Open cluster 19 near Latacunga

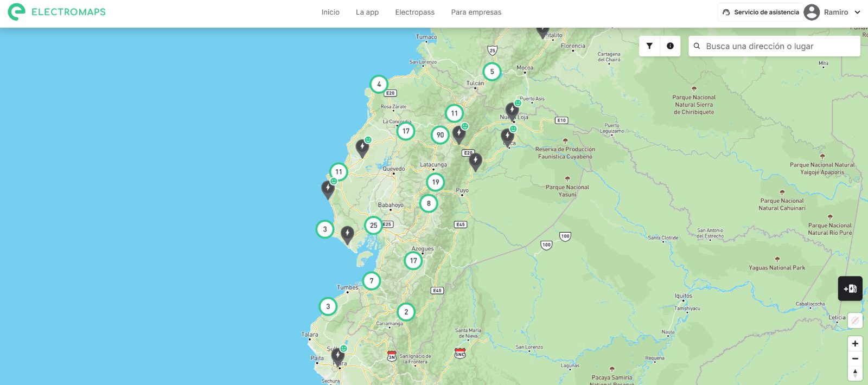point(435,182)
